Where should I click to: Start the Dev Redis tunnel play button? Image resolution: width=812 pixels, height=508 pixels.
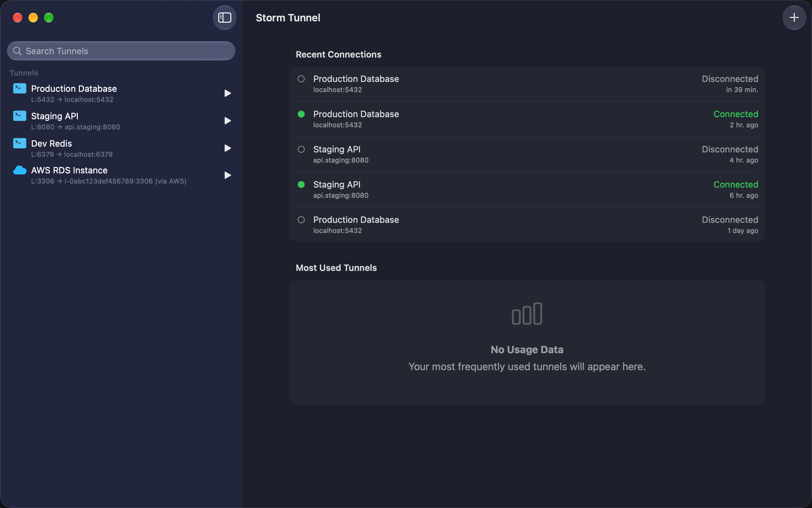tap(228, 148)
